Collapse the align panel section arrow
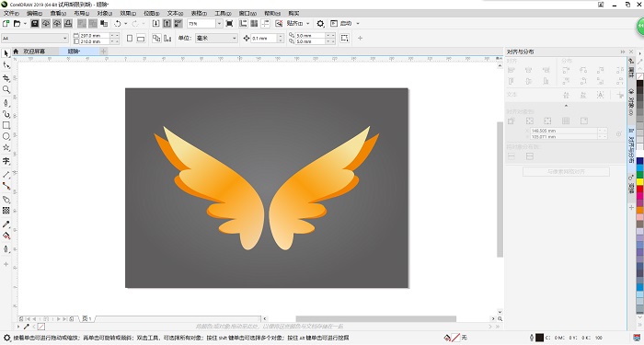644x345 pixels. point(566,106)
